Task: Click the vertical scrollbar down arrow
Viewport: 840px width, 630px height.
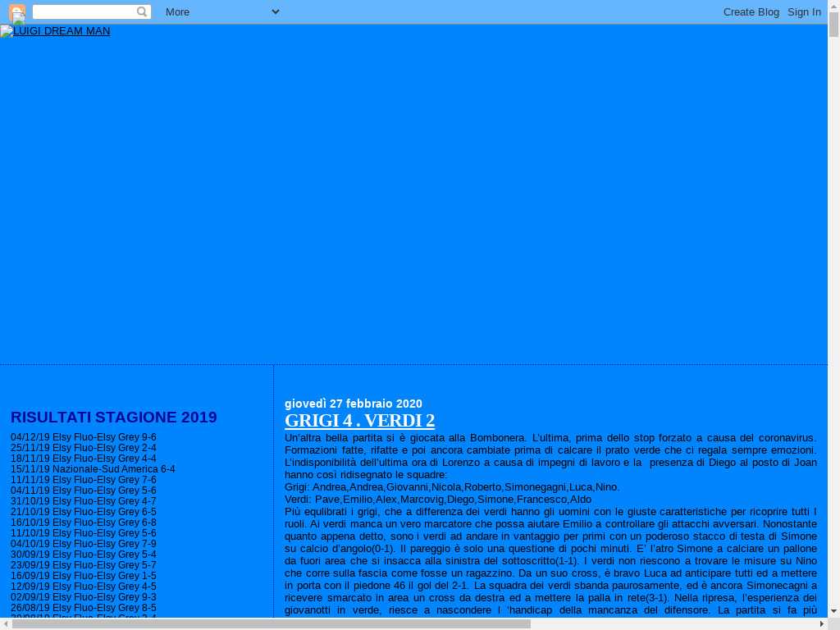Action: (x=833, y=611)
